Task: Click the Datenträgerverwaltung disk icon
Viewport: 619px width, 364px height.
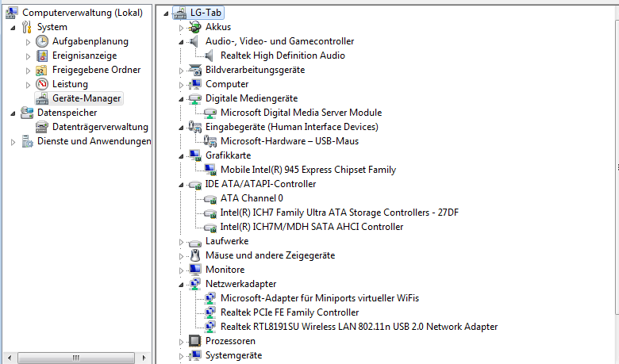Action: coord(42,127)
